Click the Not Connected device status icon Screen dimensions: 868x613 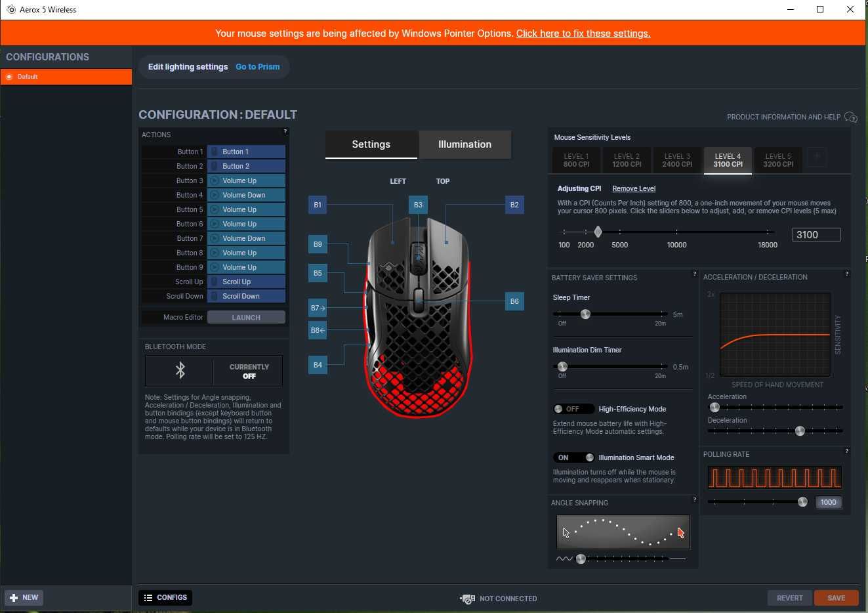tap(467, 599)
